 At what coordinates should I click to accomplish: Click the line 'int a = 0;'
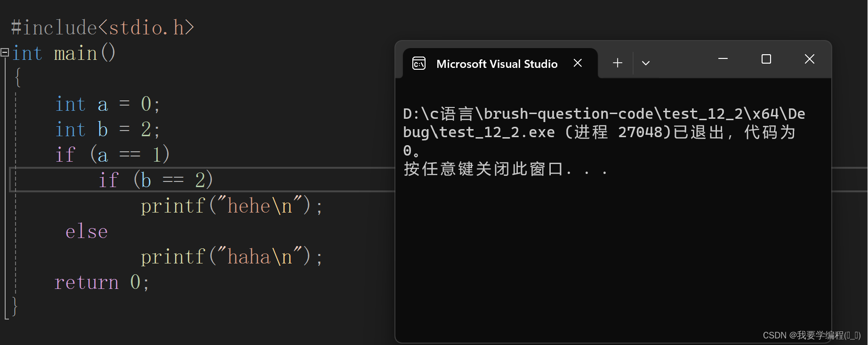[x=108, y=104]
